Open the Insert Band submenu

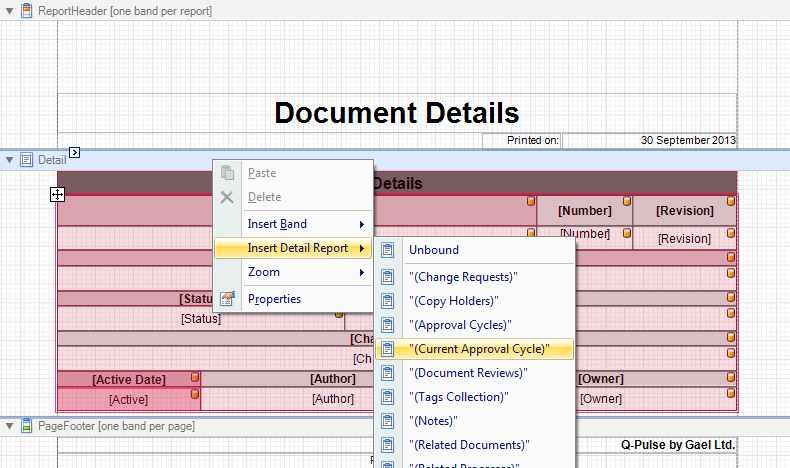[x=293, y=224]
